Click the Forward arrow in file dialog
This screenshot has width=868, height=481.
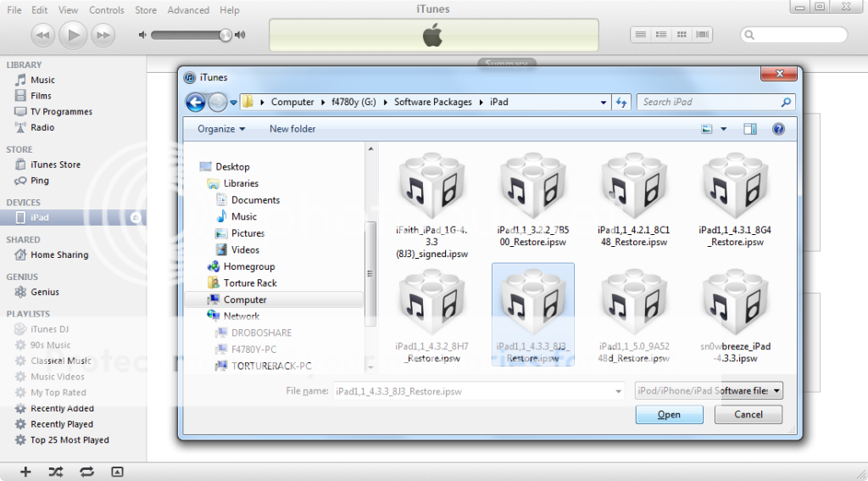tap(218, 102)
